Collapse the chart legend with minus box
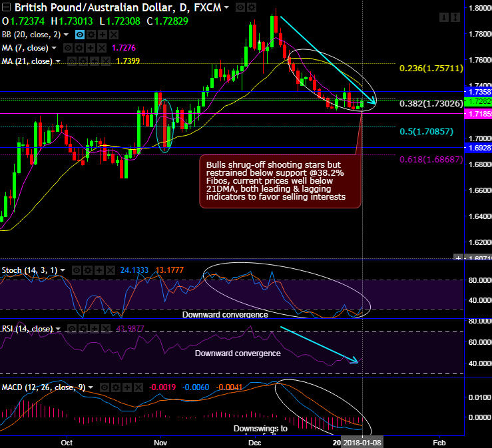Image resolution: width=492 pixels, height=448 pixels. point(6,7)
